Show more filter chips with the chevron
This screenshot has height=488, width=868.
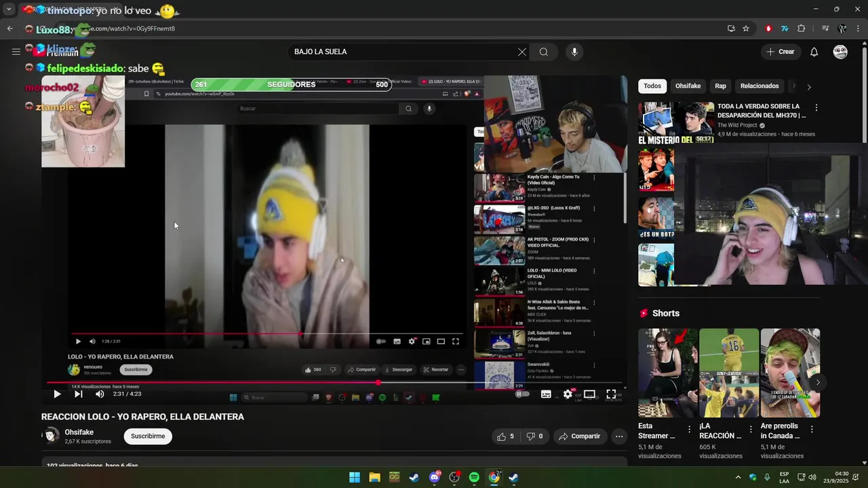[x=808, y=87]
